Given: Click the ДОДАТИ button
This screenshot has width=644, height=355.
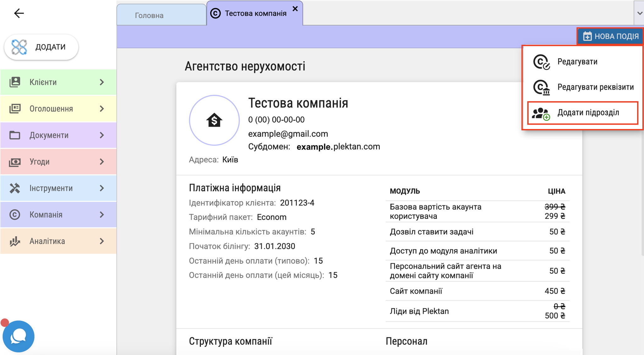Looking at the screenshot, I should tap(41, 47).
